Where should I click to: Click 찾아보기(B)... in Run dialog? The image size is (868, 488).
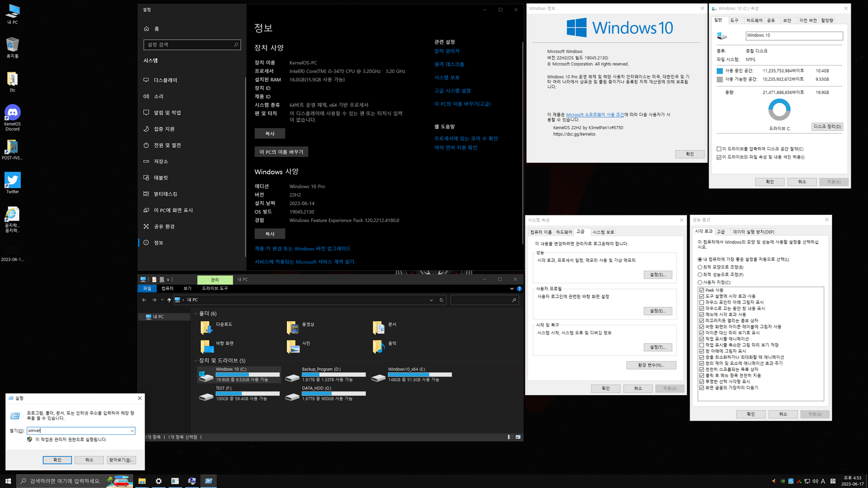[x=121, y=460]
